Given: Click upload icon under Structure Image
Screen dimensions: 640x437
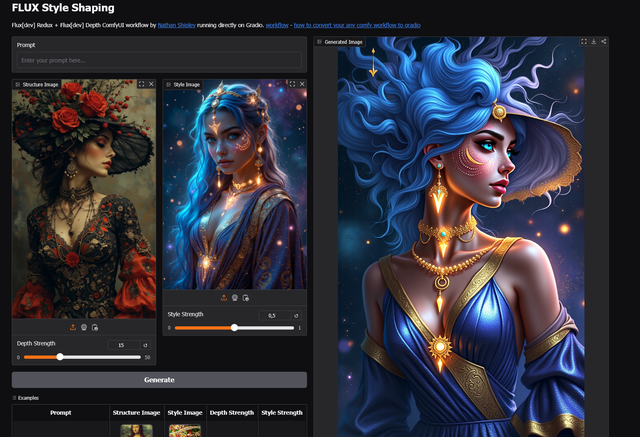Looking at the screenshot, I should (x=73, y=327).
